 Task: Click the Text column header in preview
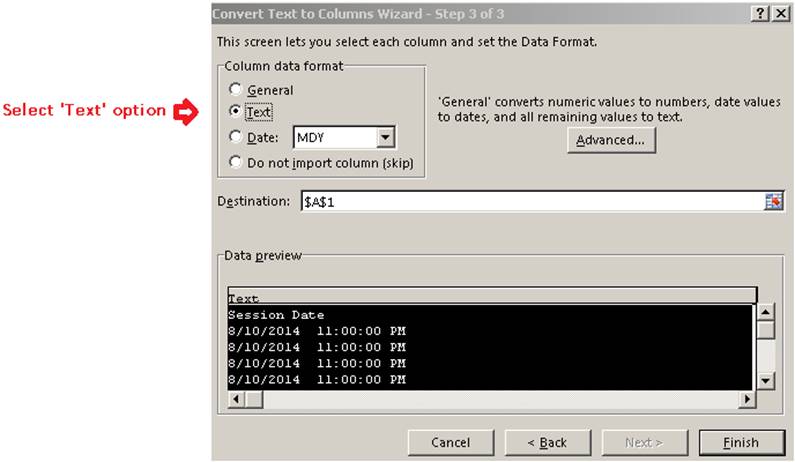[x=490, y=297]
